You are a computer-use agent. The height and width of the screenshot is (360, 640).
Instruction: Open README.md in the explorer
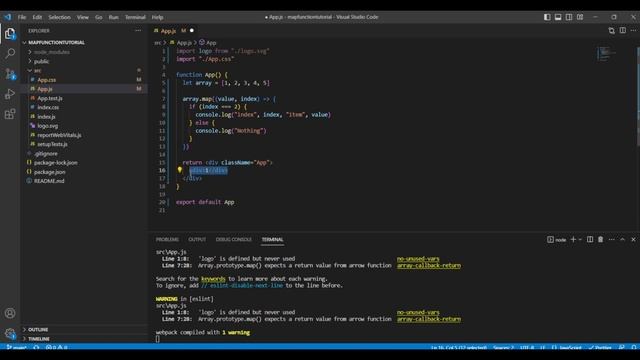tap(49, 181)
